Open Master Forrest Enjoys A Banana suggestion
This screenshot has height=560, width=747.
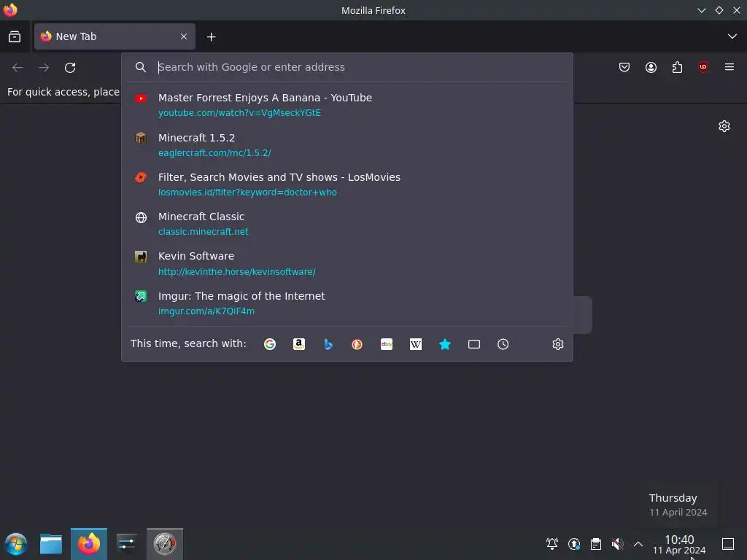[x=347, y=105]
